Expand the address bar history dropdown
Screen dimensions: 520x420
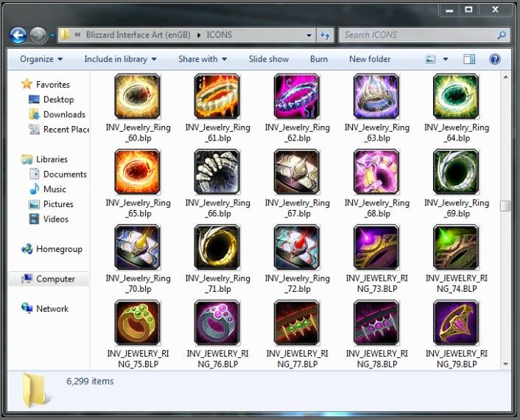tap(309, 35)
